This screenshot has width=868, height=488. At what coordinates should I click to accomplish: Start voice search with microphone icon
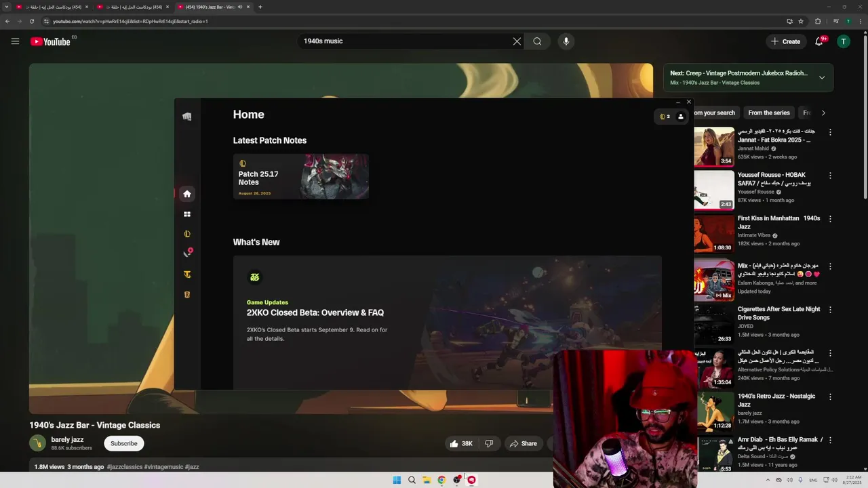566,41
